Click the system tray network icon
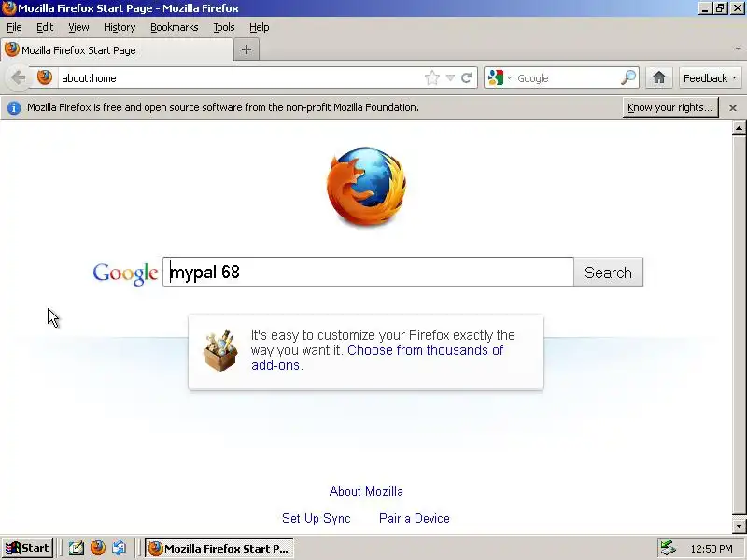The height and width of the screenshot is (560, 747). pos(668,549)
